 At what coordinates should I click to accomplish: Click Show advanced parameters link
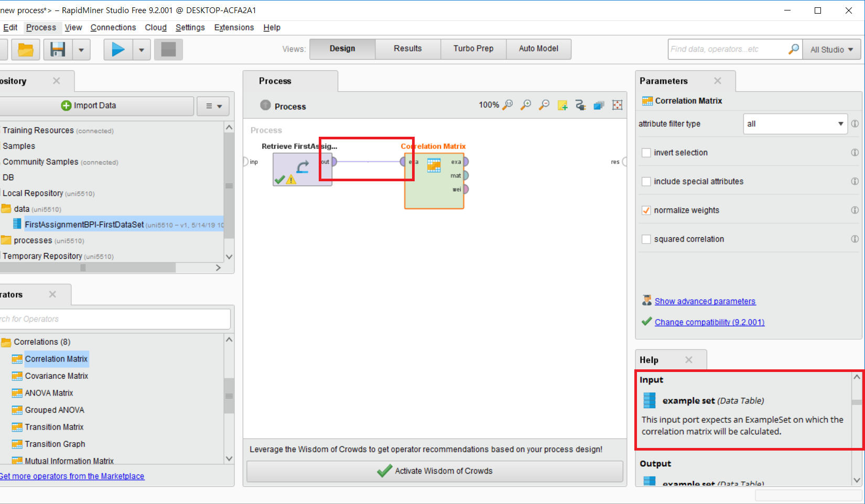705,301
